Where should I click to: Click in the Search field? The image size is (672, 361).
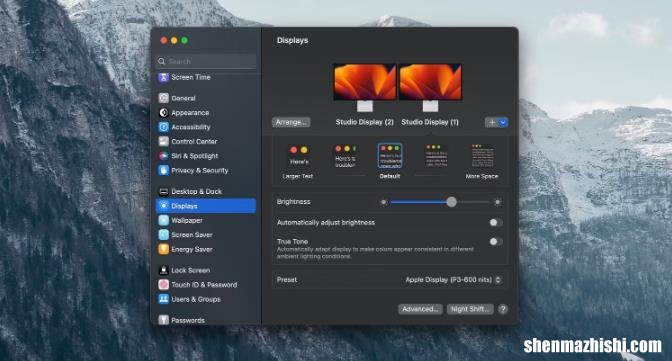click(x=207, y=61)
